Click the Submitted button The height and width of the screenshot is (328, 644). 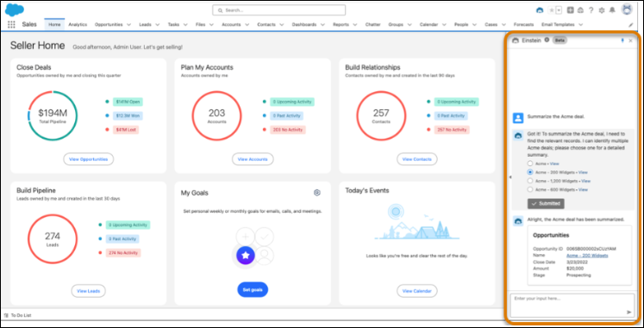coord(546,203)
